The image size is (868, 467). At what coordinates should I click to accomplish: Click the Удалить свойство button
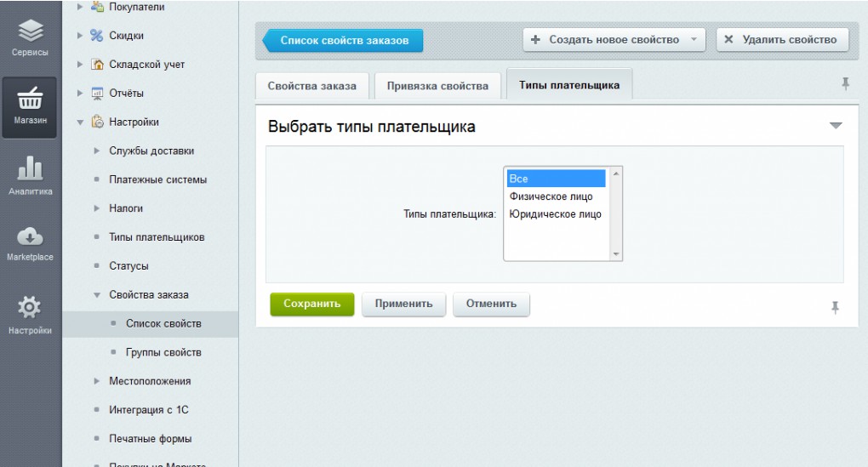coord(782,40)
